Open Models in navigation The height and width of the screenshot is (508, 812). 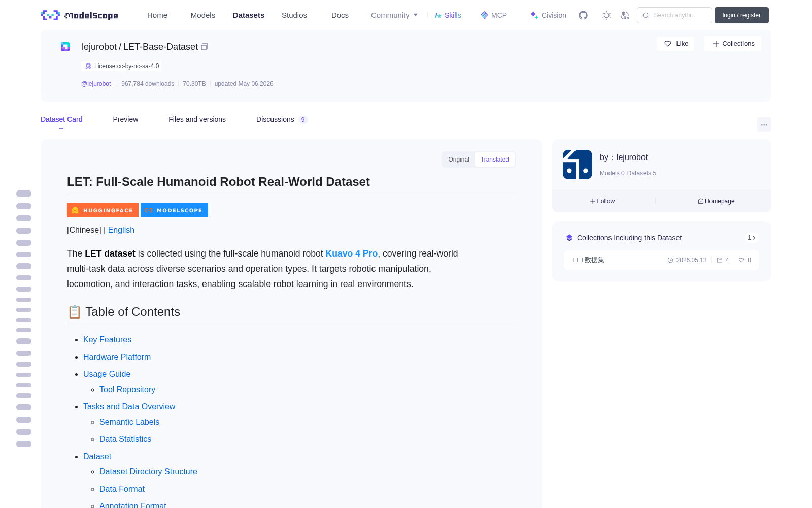point(203,15)
